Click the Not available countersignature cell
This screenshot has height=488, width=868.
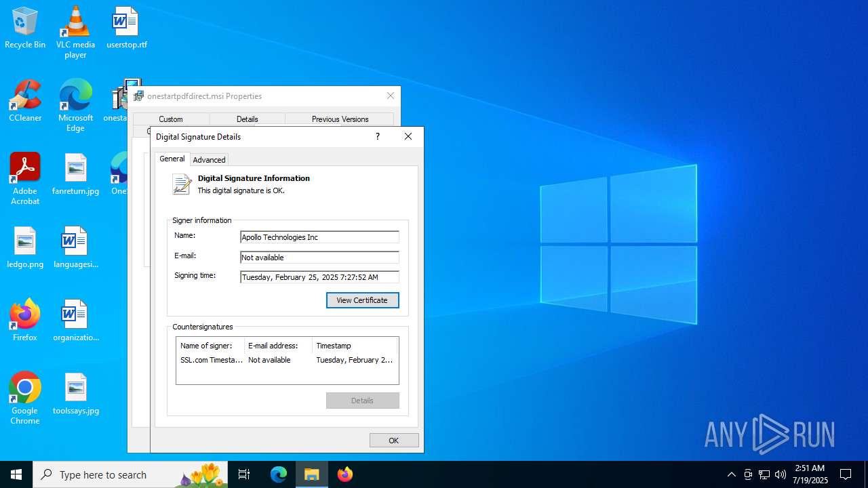pyautogui.click(x=269, y=360)
